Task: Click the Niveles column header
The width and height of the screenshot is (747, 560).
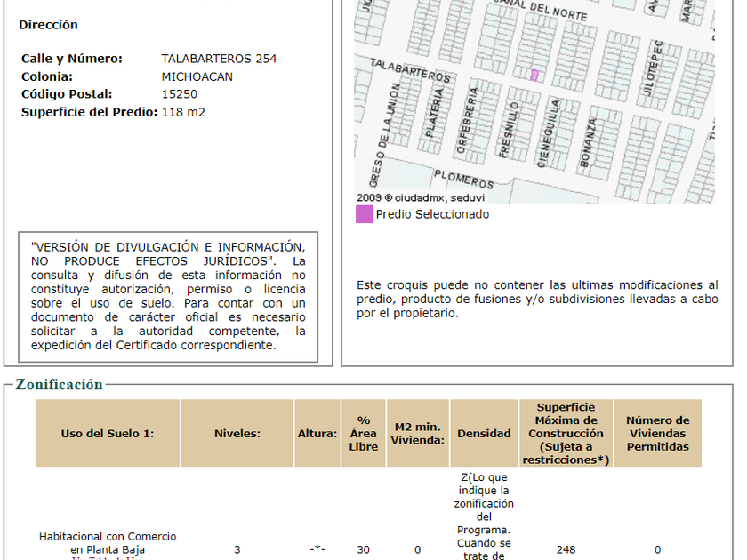Action: [x=237, y=433]
